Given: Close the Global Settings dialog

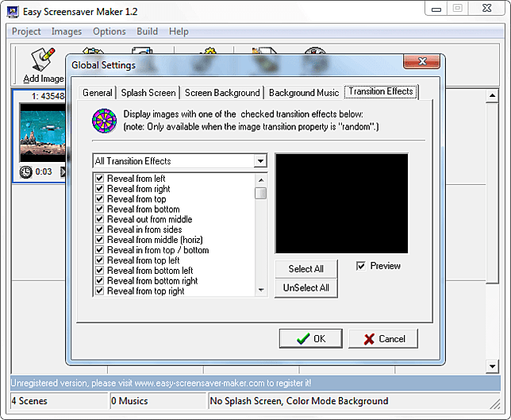Looking at the screenshot, I should tap(421, 61).
